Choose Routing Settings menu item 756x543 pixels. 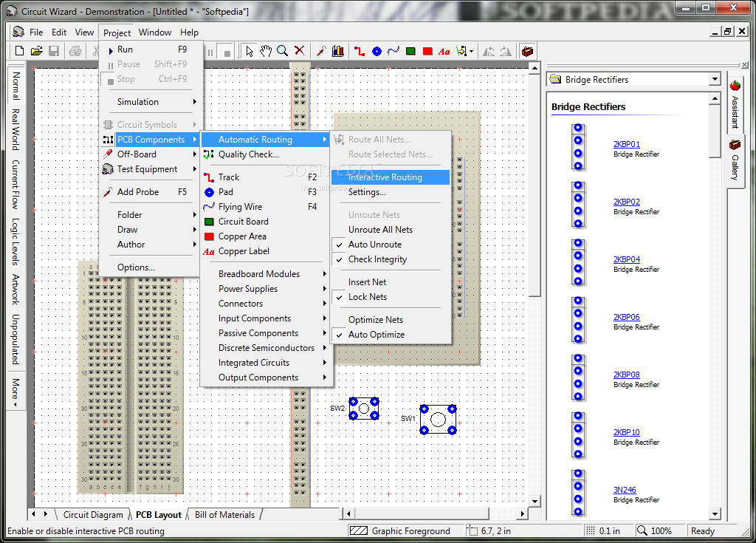coord(391,192)
